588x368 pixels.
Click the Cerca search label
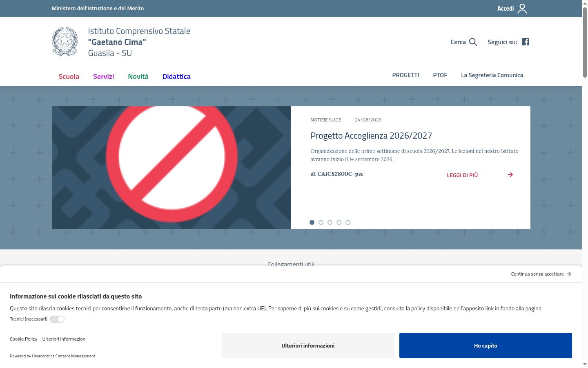[x=458, y=42]
